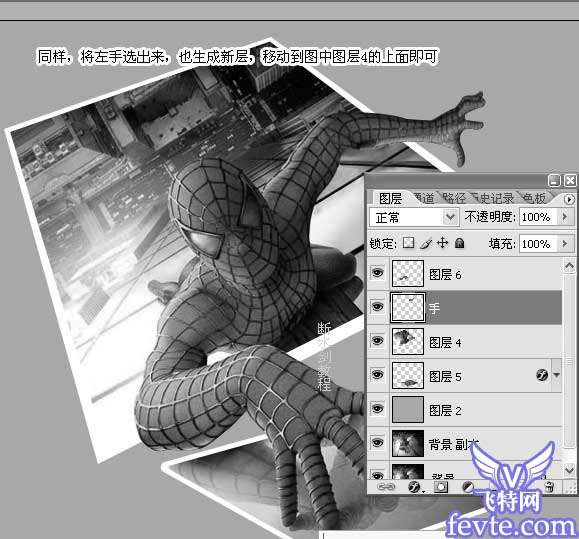Enable lock transparent pixels icon
Viewport: 579px width, 539px height.
(x=408, y=243)
